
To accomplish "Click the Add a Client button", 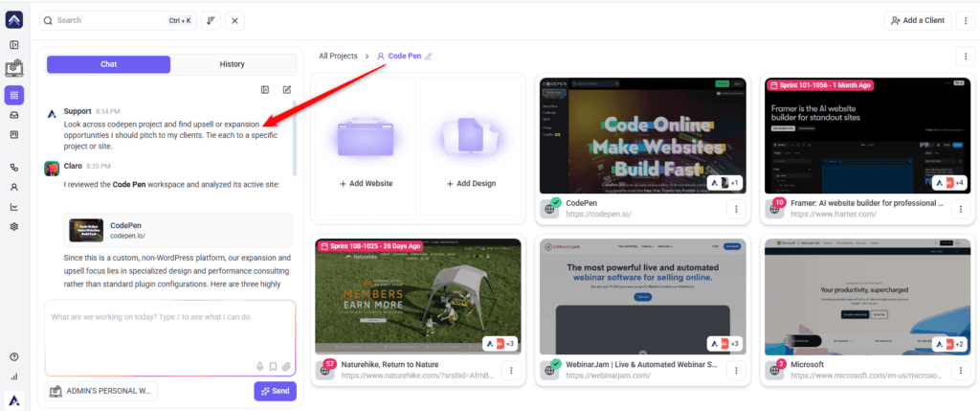I will click(x=918, y=21).
